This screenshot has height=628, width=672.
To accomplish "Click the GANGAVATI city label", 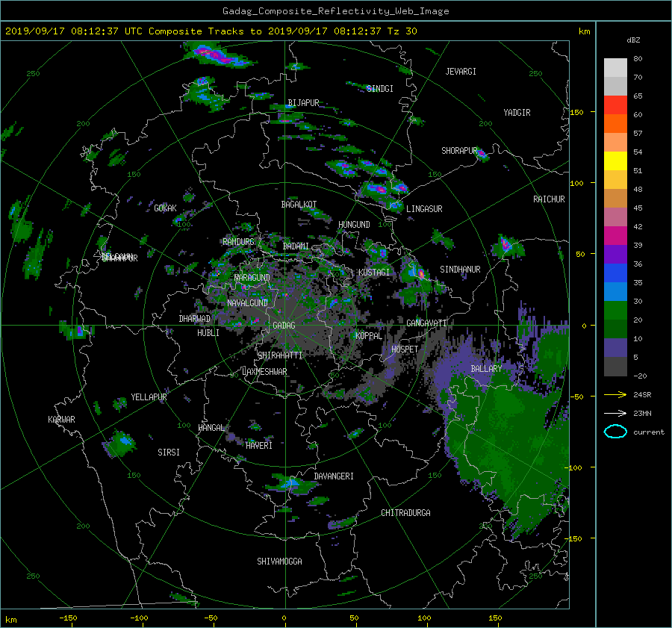I will point(426,323).
